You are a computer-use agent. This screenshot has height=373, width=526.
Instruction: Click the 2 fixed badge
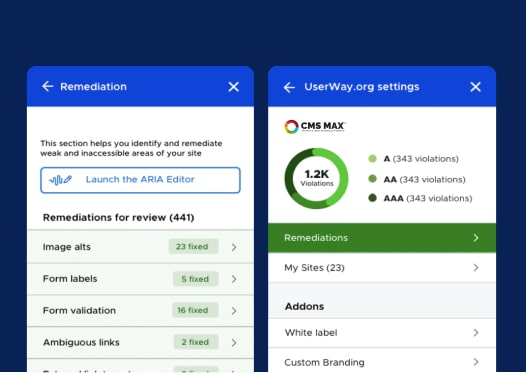[x=196, y=342]
